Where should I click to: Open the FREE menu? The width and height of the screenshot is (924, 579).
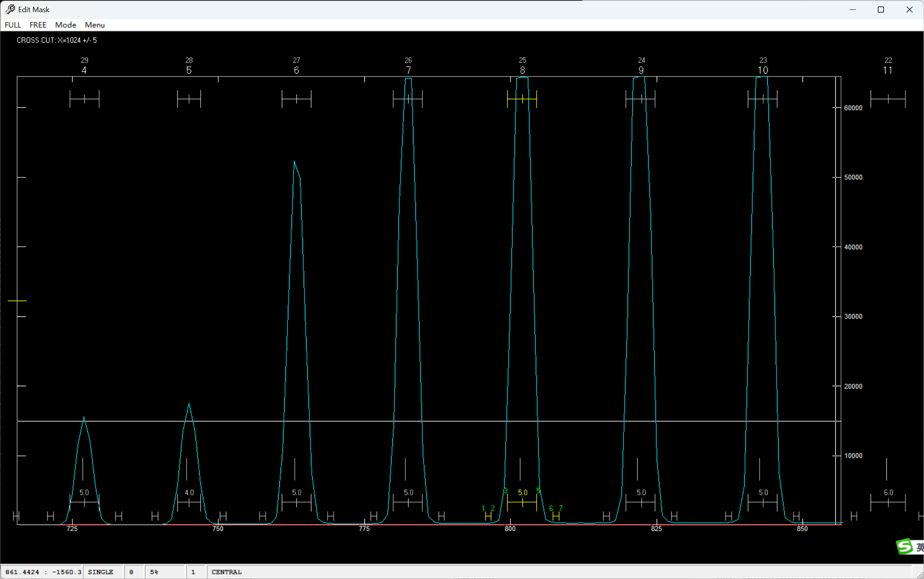coord(38,25)
